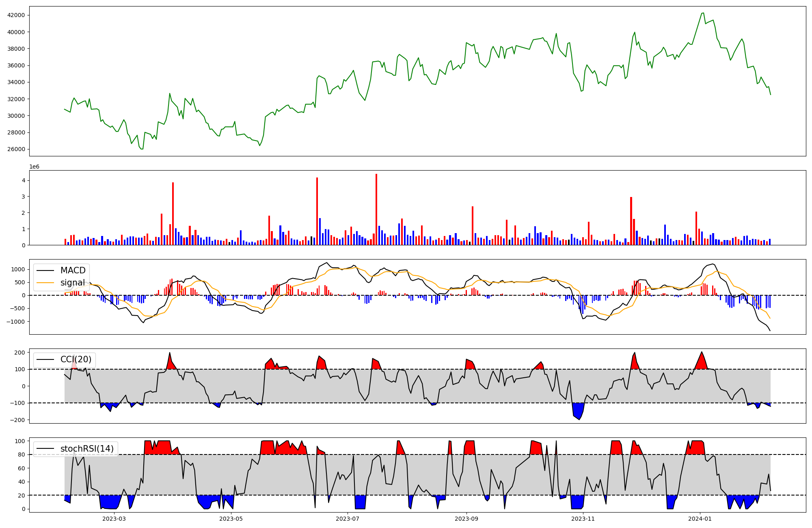
Task: Click the −200 CCI axis label
Action: pyautogui.click(x=17, y=420)
